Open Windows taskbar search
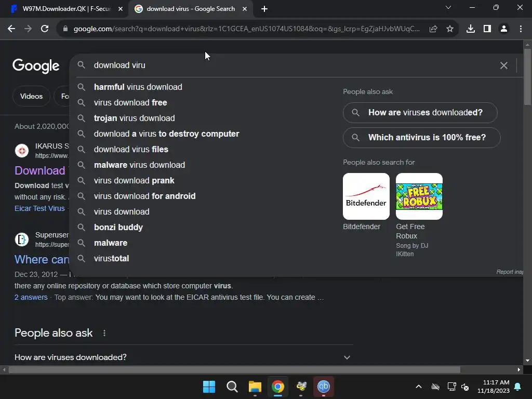The height and width of the screenshot is (399, 532). pyautogui.click(x=232, y=387)
